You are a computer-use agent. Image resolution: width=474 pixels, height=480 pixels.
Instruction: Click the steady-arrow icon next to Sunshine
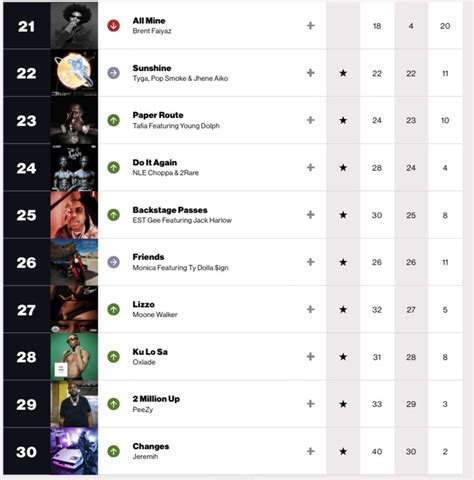pos(113,73)
